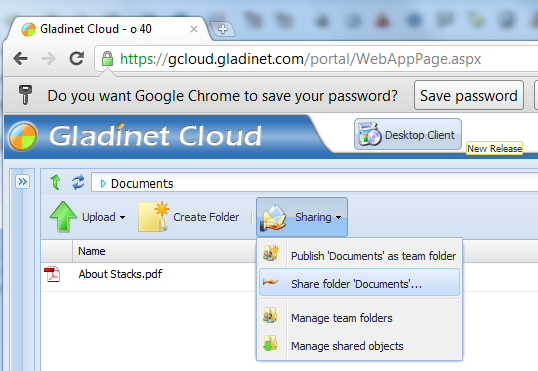
Task: Click the Gladinet Cloud logo ball
Action: coord(23,136)
